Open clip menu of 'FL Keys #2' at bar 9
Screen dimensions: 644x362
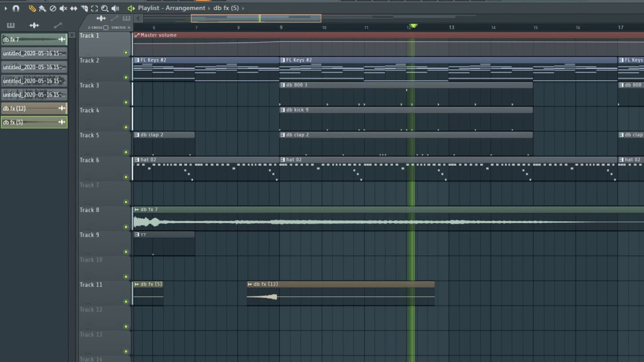283,60
